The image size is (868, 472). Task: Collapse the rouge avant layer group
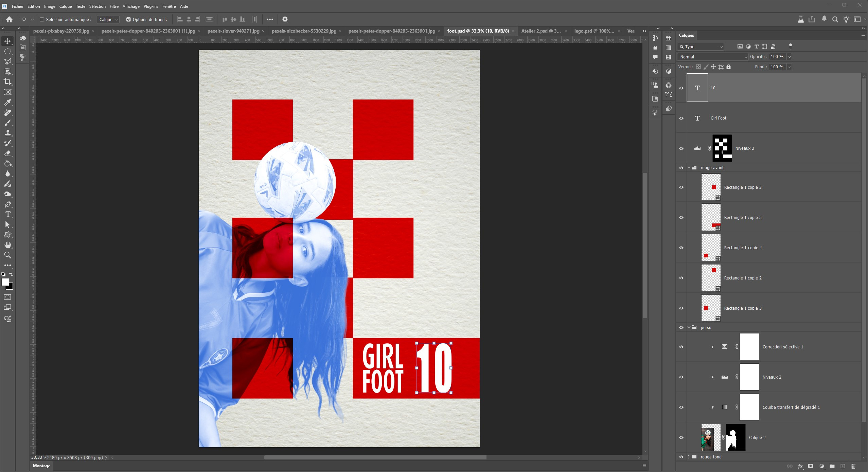[x=689, y=168]
